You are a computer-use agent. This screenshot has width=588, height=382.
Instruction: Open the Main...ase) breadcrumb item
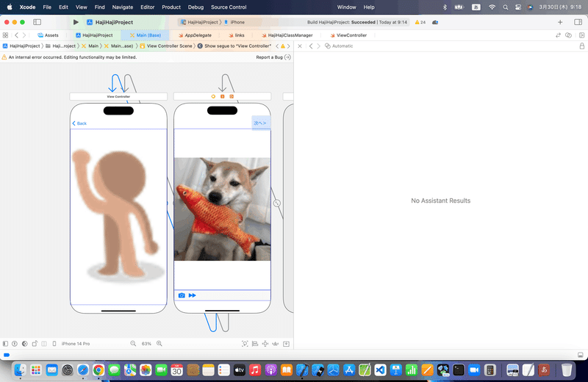(x=118, y=46)
